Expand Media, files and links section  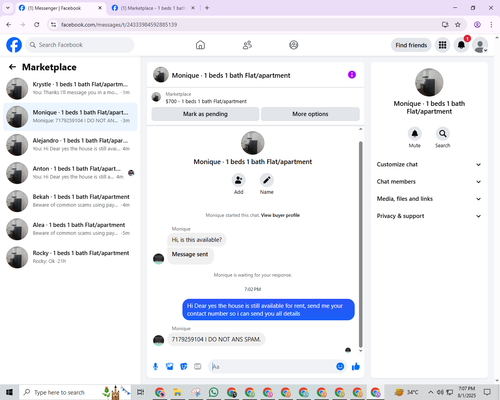click(429, 199)
